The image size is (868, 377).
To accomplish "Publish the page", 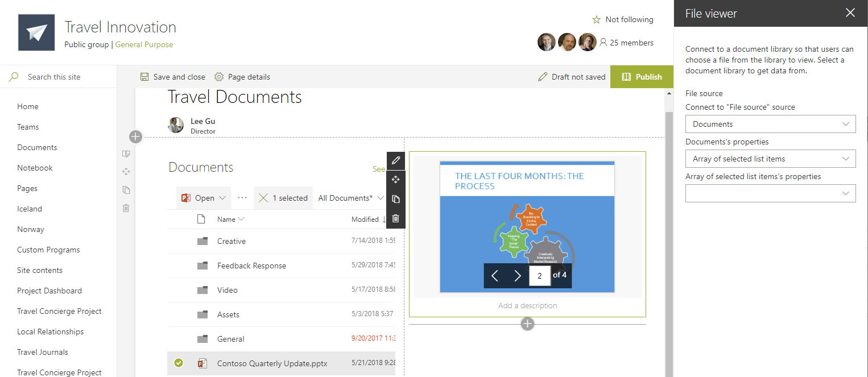I will click(x=642, y=76).
